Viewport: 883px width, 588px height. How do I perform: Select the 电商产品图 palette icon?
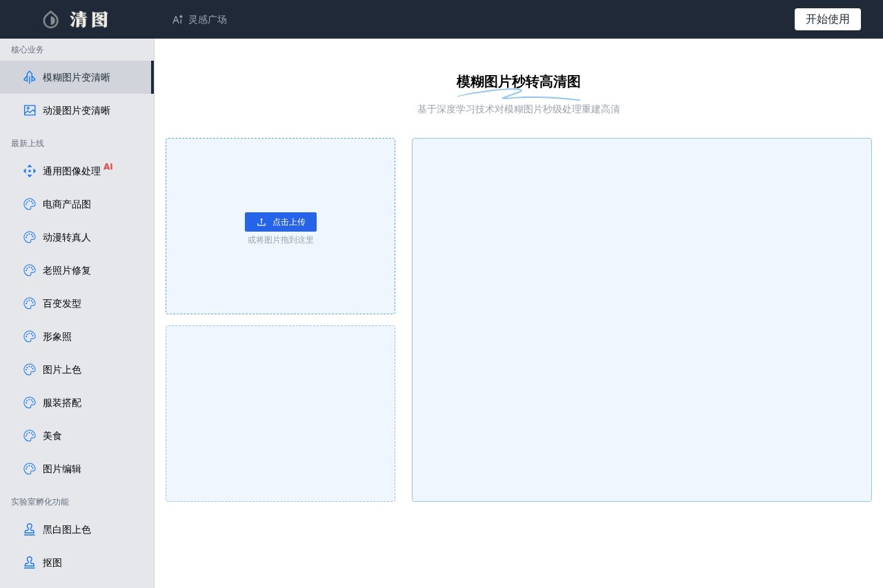coord(30,204)
